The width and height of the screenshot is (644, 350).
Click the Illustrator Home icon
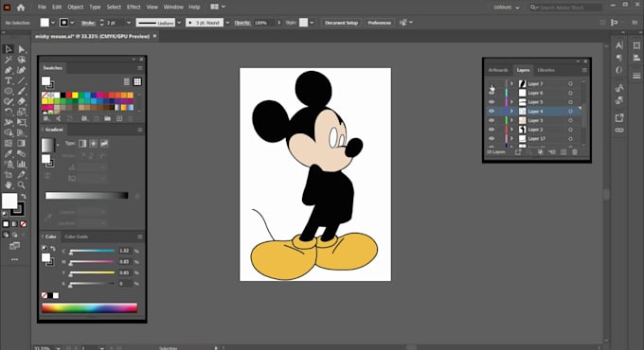coord(21,7)
